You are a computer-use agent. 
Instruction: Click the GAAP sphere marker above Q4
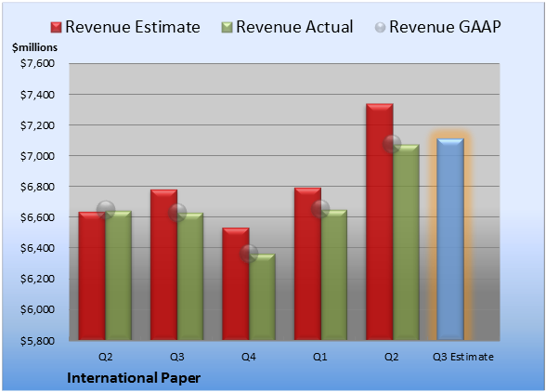tap(249, 254)
